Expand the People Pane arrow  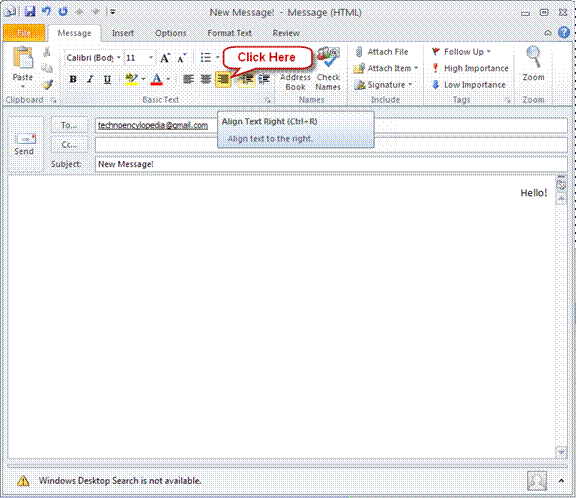(561, 480)
